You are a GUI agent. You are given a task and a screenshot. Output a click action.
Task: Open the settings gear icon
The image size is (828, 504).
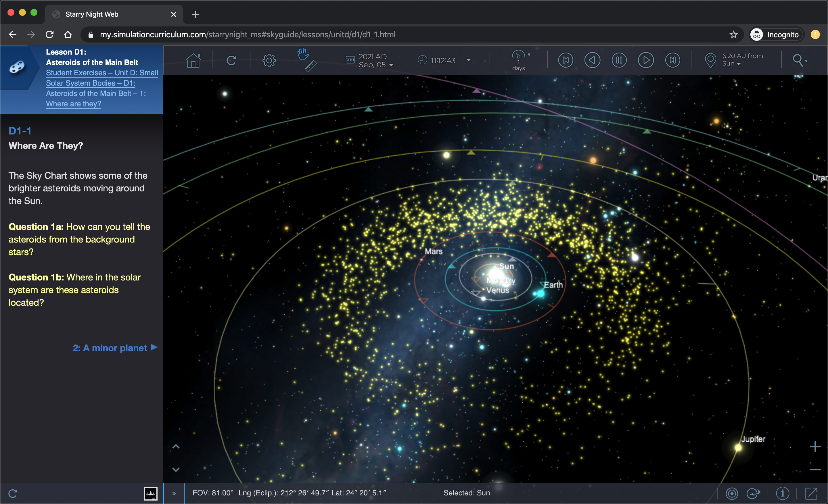click(269, 60)
